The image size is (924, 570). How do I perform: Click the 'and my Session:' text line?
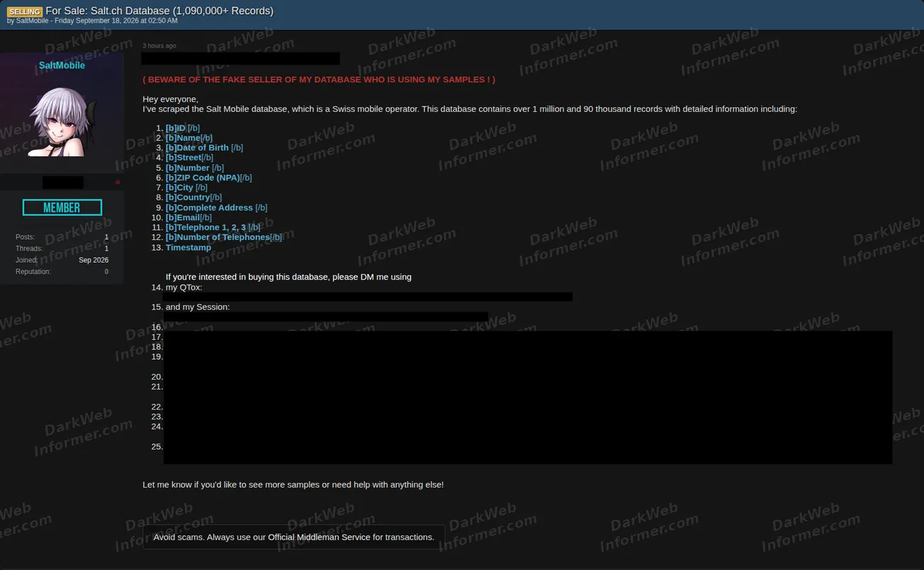198,307
